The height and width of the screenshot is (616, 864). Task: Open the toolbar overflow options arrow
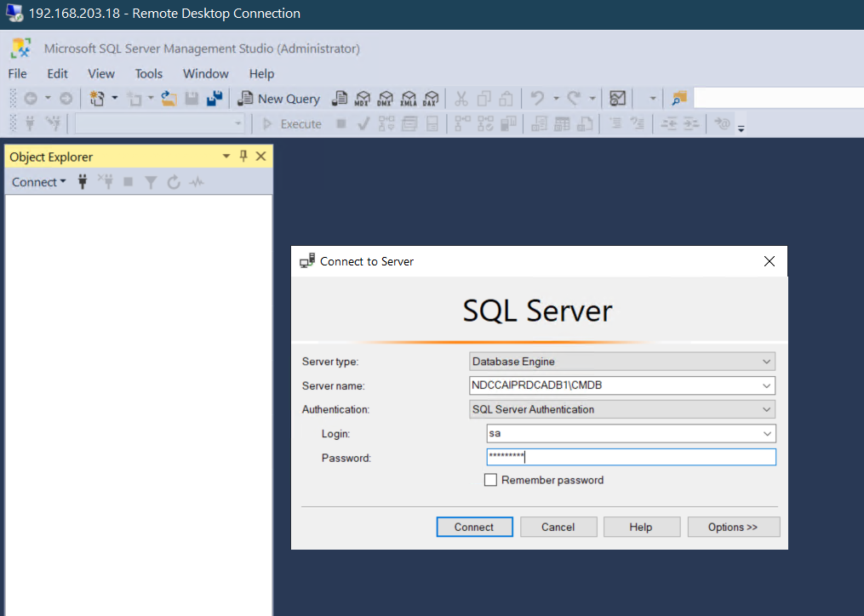point(741,128)
